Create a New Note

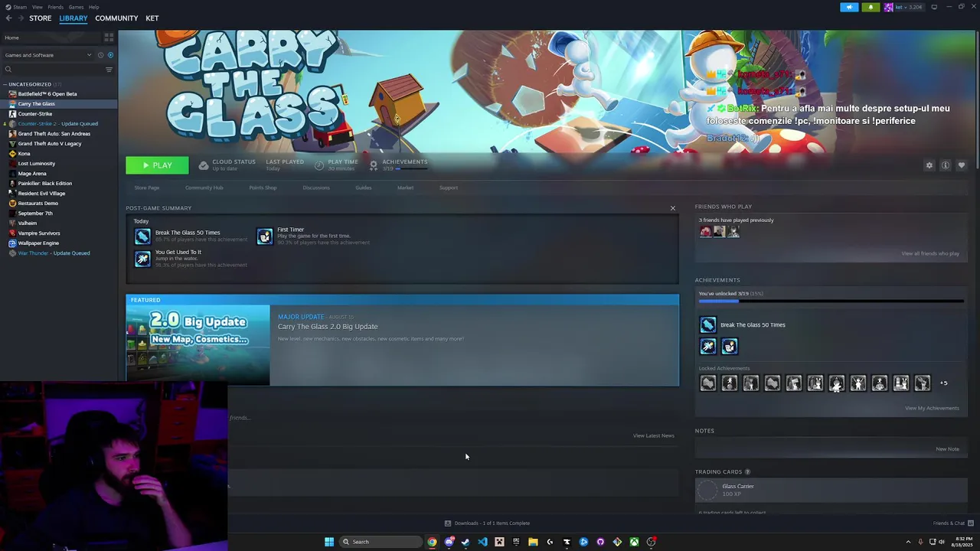[x=947, y=449]
